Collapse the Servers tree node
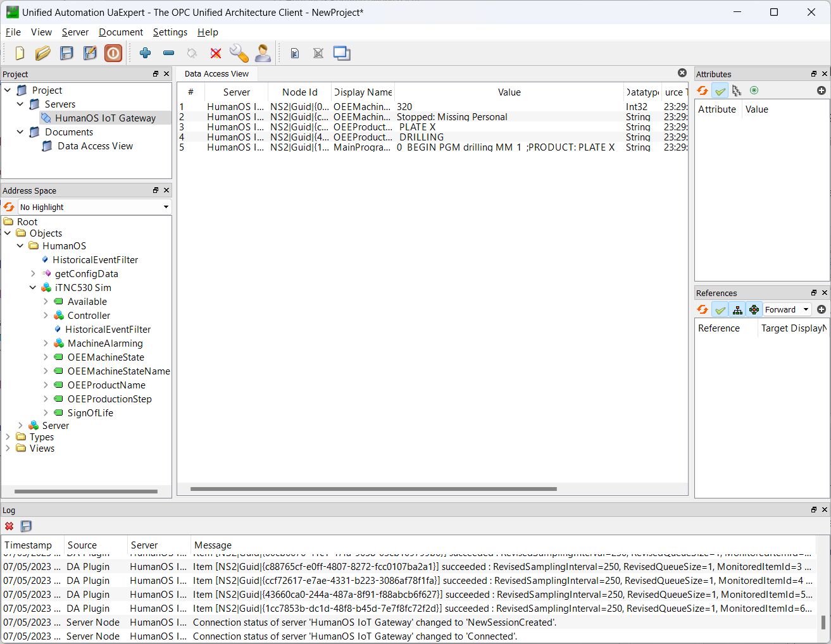The height and width of the screenshot is (644, 831). point(20,104)
